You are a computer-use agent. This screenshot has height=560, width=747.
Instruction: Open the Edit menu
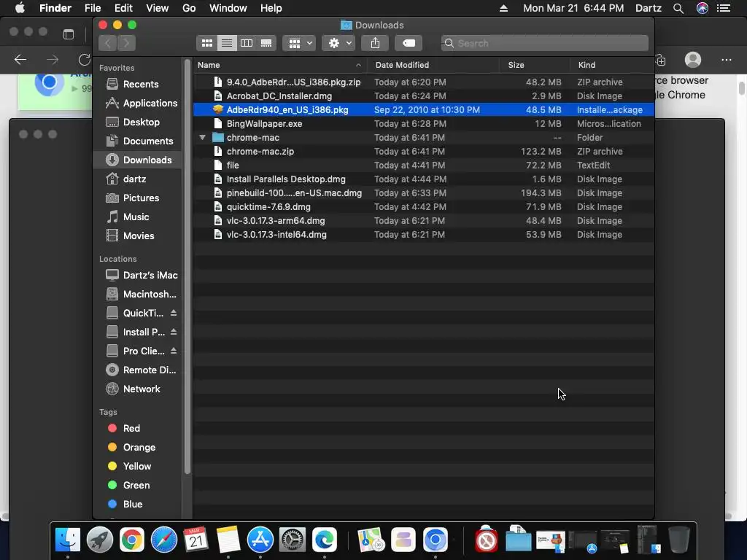click(x=123, y=8)
